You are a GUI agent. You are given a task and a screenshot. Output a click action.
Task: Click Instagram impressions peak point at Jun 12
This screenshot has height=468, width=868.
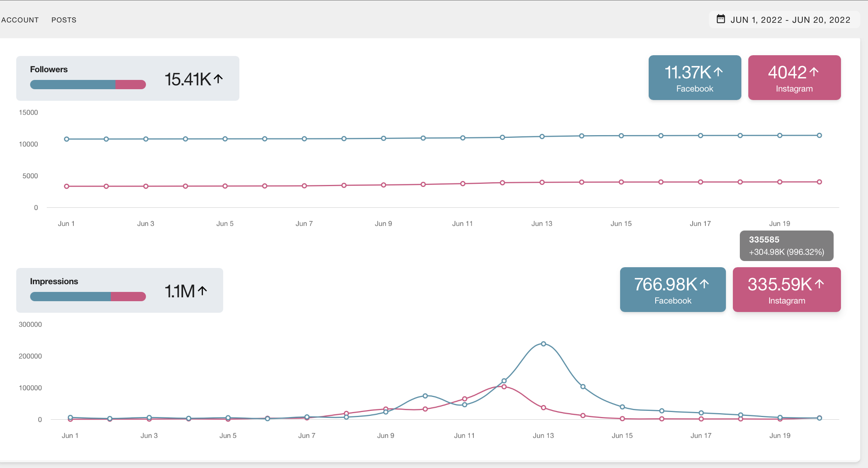point(504,387)
